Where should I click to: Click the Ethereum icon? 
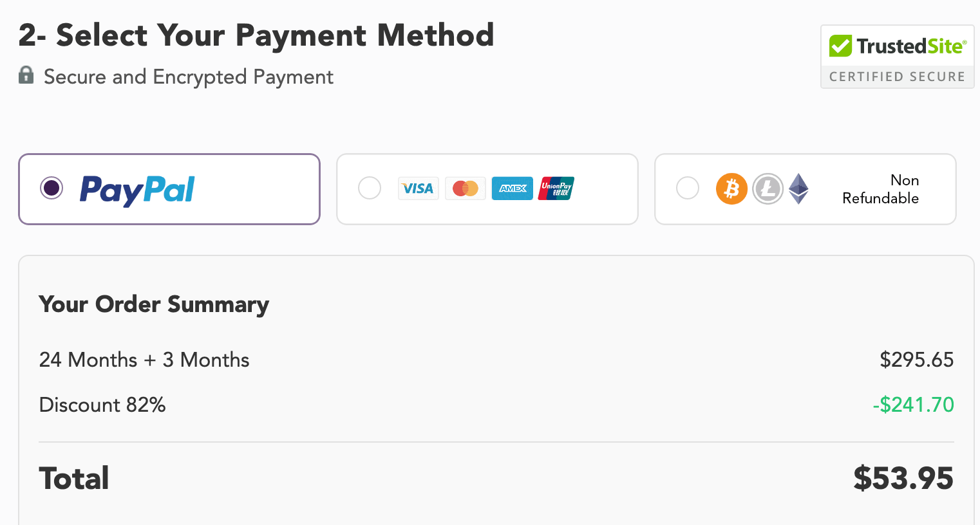pyautogui.click(x=798, y=189)
